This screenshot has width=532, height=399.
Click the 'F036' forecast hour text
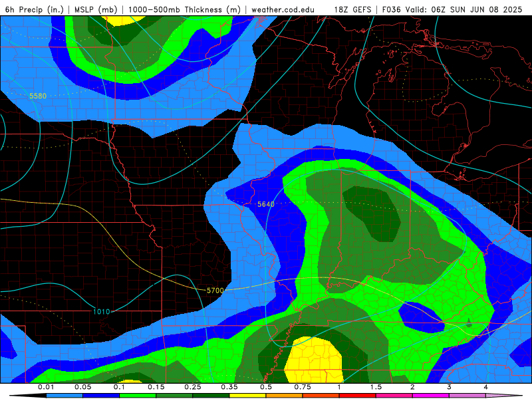[x=391, y=9]
